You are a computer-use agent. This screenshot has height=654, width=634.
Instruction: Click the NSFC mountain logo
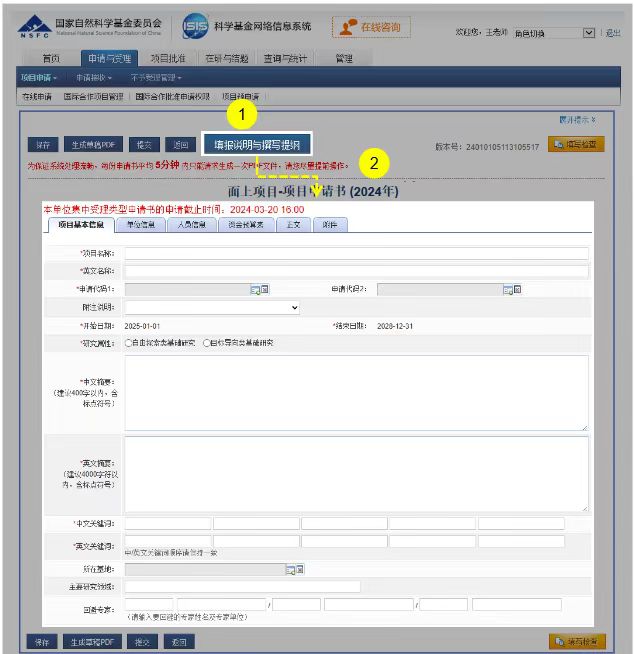pos(34,26)
